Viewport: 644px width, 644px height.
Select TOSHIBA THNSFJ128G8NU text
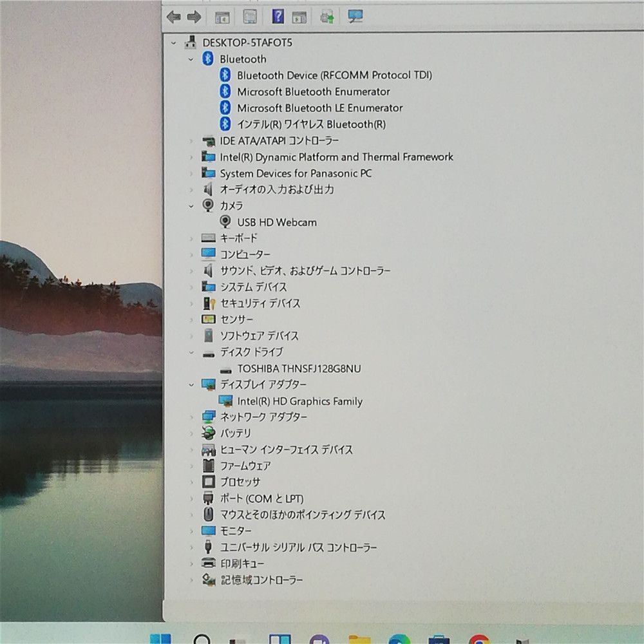click(299, 368)
